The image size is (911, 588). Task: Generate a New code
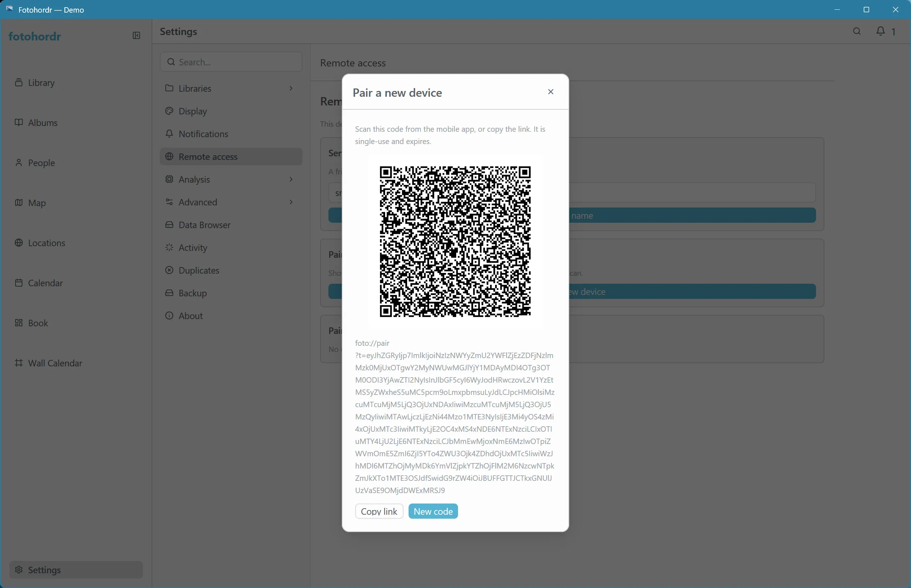433,511
